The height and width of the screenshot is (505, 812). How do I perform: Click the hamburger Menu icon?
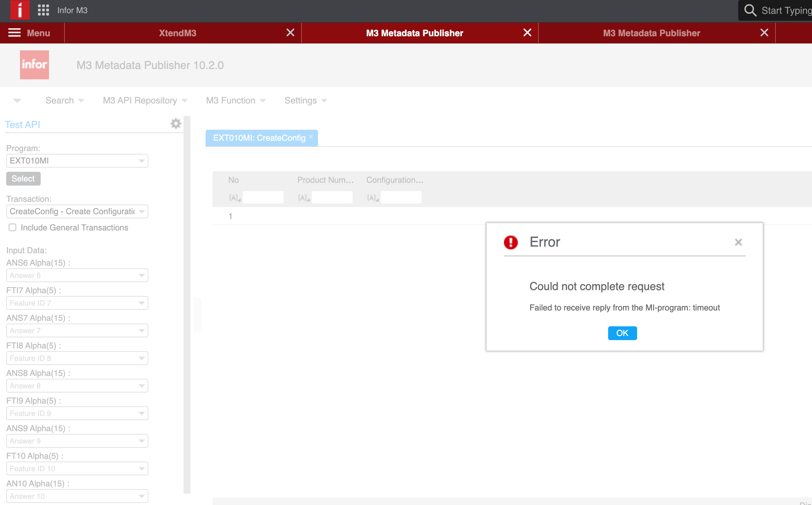(14, 33)
